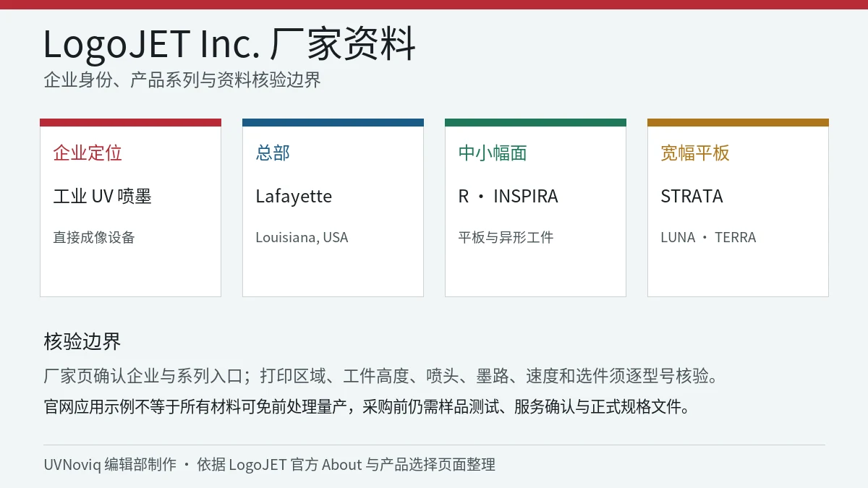Click the sentence starting "官网应用示例不等于"
Image resolution: width=868 pixels, height=488 pixels.
coord(367,407)
